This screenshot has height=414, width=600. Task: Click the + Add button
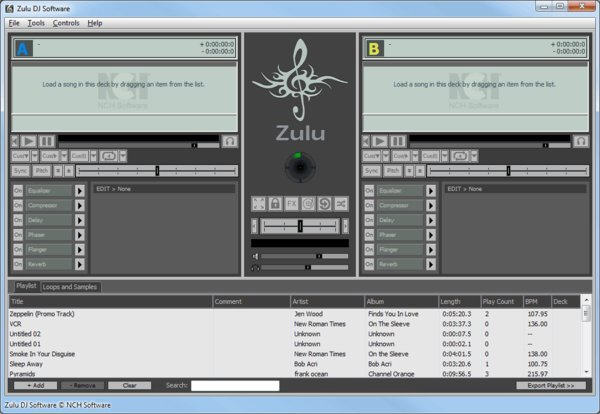[x=36, y=385]
